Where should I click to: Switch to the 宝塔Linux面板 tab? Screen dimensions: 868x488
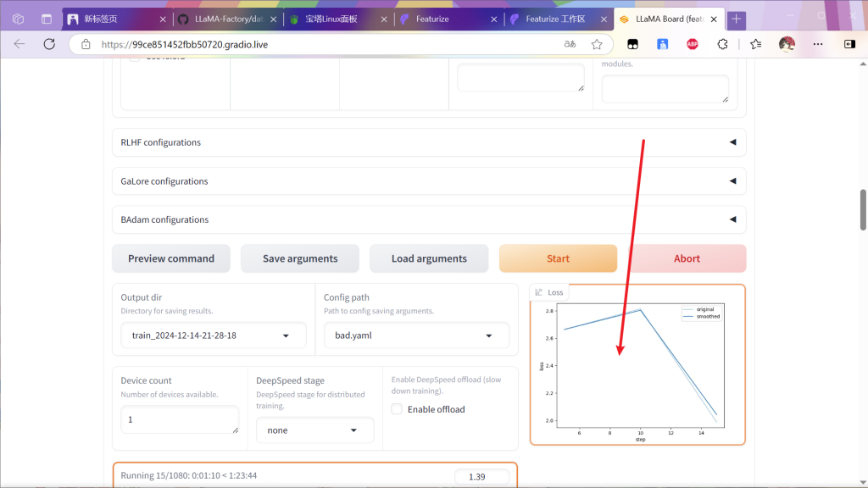[x=338, y=19]
